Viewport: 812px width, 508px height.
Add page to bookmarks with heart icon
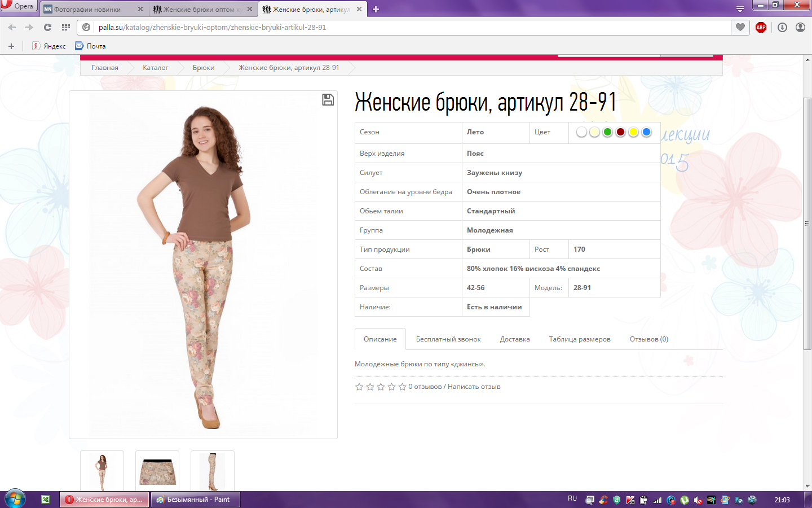pos(740,27)
